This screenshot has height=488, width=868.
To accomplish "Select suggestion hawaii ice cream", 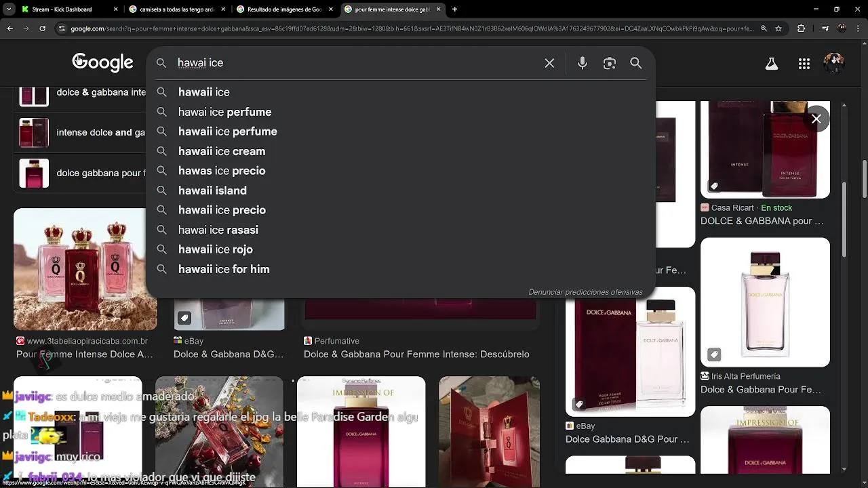I will click(x=400, y=151).
